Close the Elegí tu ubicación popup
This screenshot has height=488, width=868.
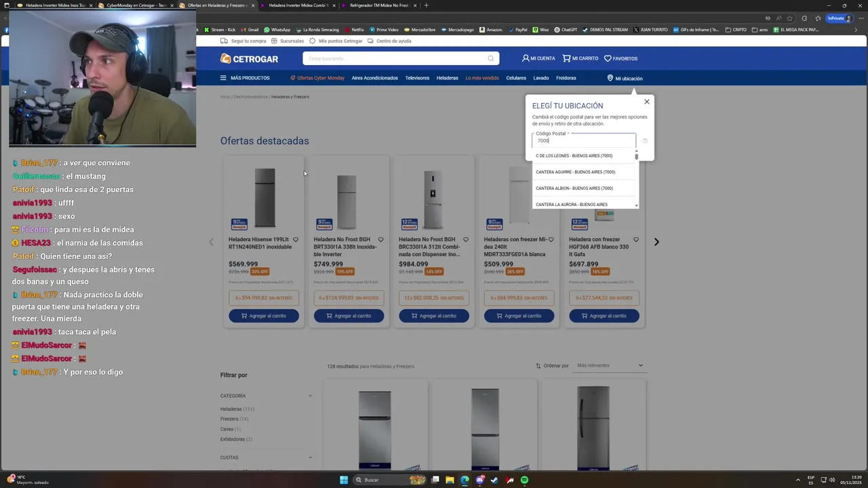click(x=647, y=102)
